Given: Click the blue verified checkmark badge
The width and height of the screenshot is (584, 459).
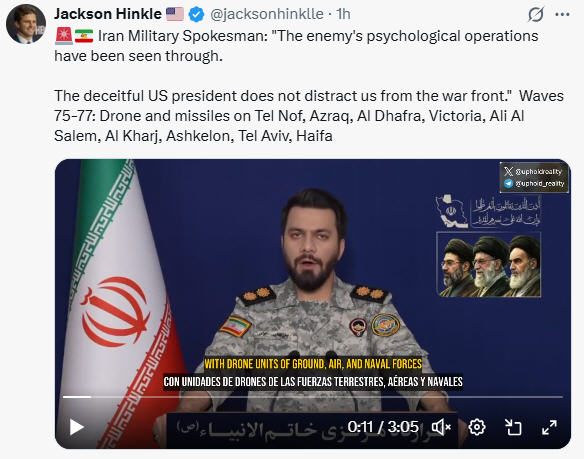Looking at the screenshot, I should click(196, 15).
